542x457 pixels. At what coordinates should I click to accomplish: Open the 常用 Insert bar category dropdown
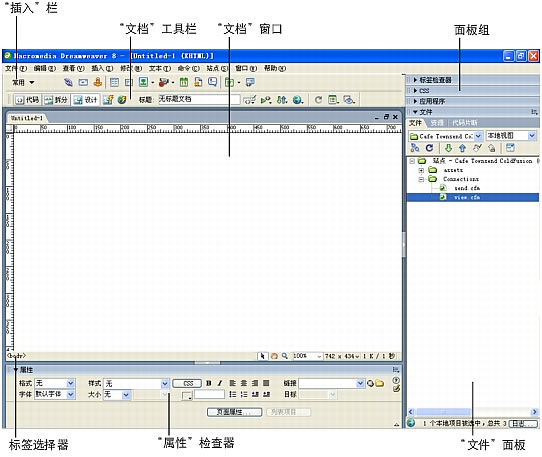coord(24,82)
